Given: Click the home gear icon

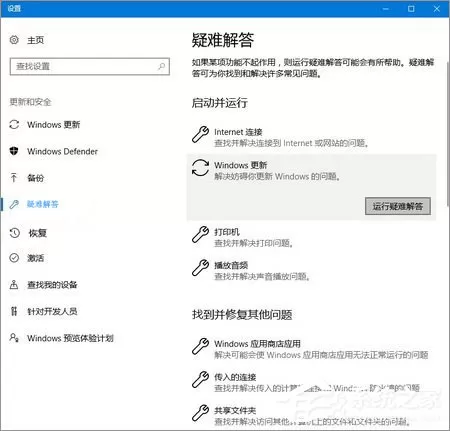Looking at the screenshot, I should coord(14,40).
